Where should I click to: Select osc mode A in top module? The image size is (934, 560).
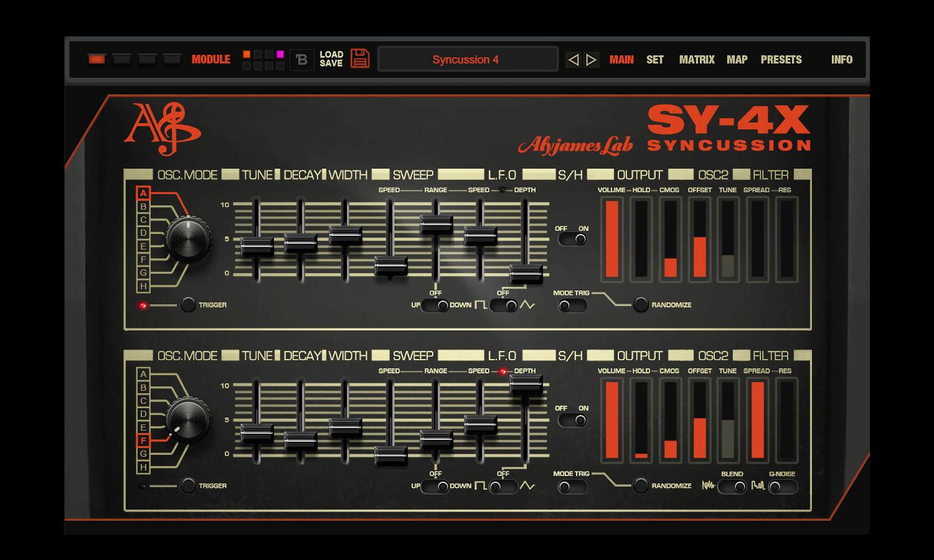[143, 193]
